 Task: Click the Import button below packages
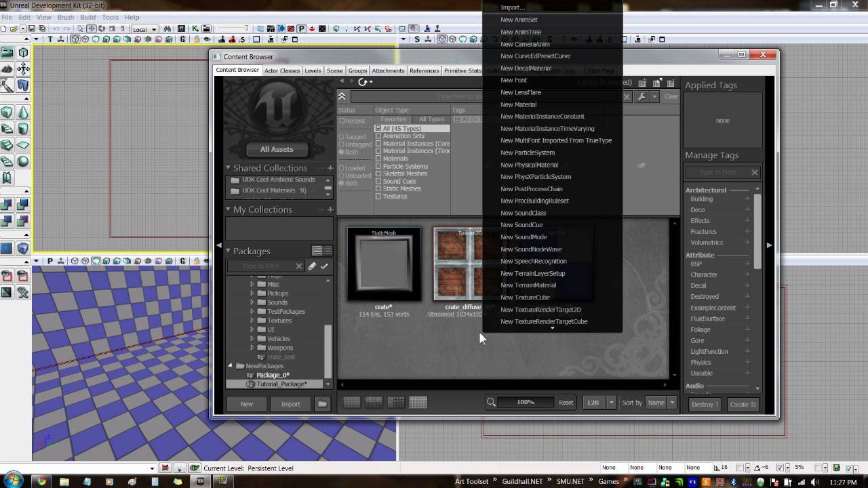click(290, 404)
